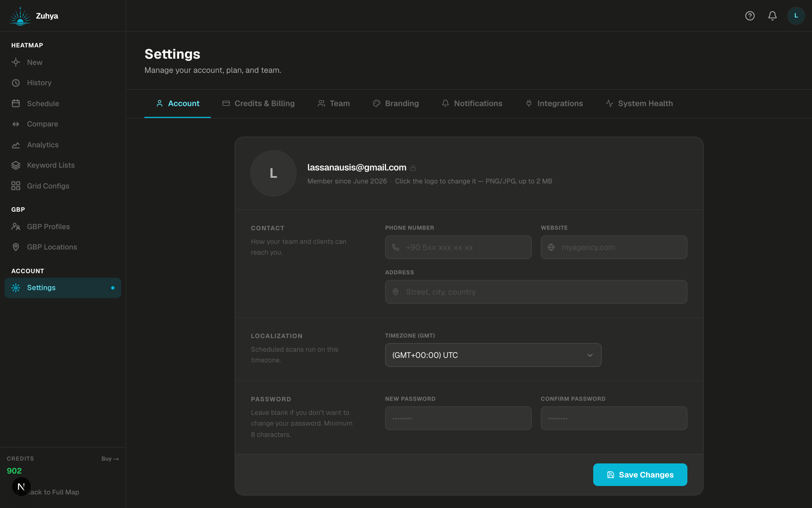Open Analytics in the sidebar
Viewport: 812px width, 508px height.
pos(63,145)
